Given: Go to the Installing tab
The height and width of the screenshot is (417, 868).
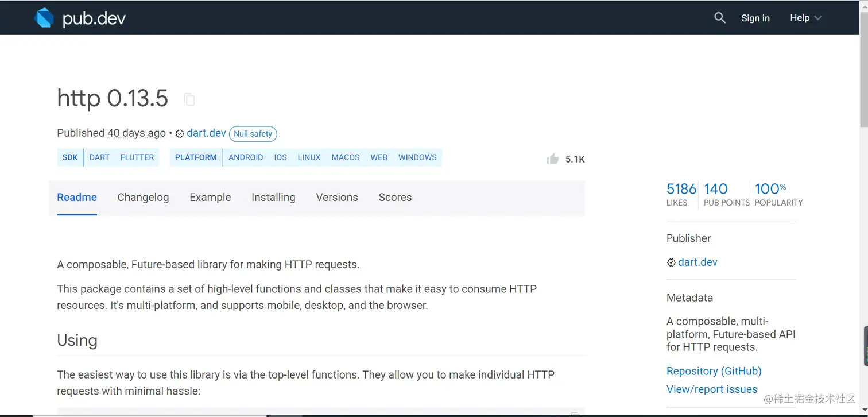Looking at the screenshot, I should tap(273, 198).
